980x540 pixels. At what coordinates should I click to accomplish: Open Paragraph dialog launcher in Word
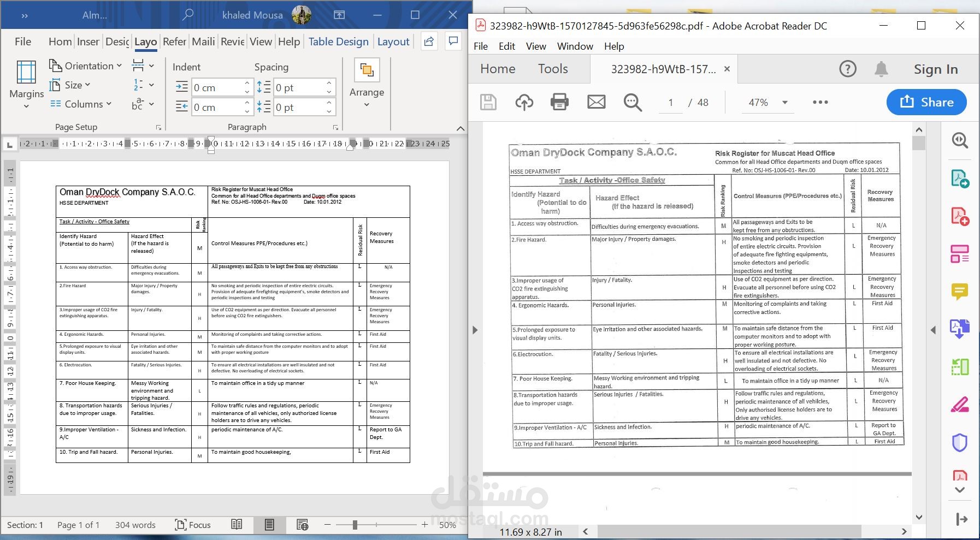click(x=335, y=127)
